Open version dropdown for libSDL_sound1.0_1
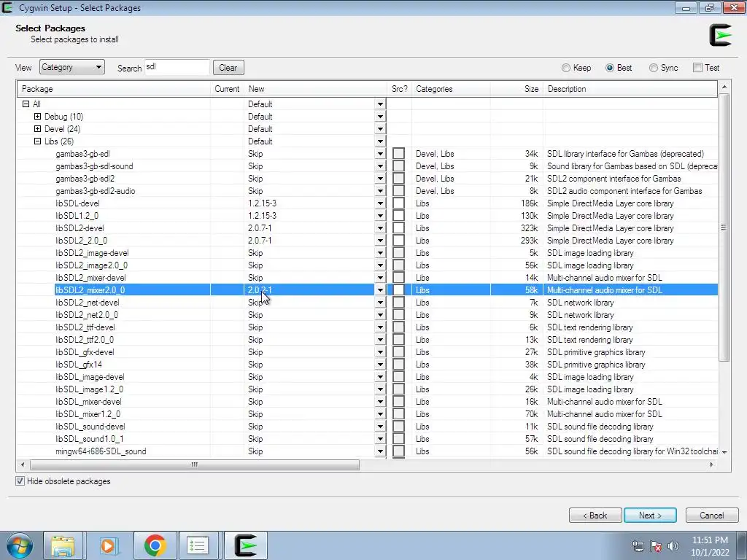Viewport: 747px width, 560px height. (x=380, y=438)
